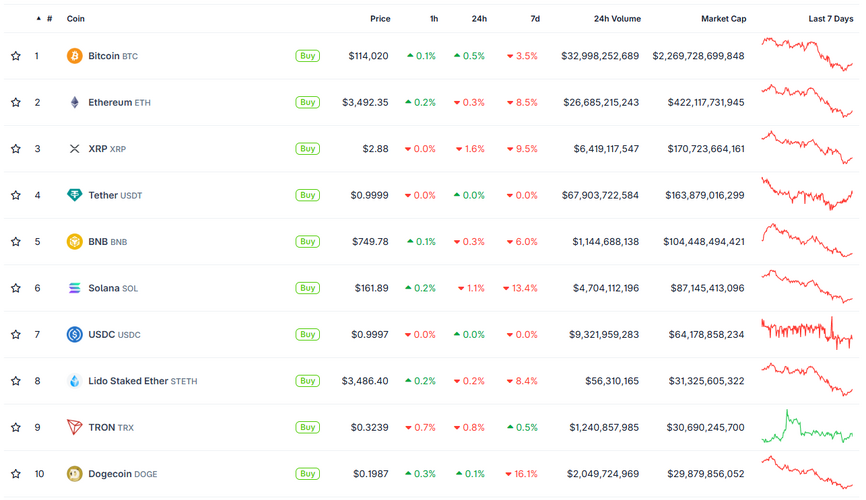Viewport: 866px width, 500px height.
Task: Click the Tether logo icon
Action: tap(74, 195)
